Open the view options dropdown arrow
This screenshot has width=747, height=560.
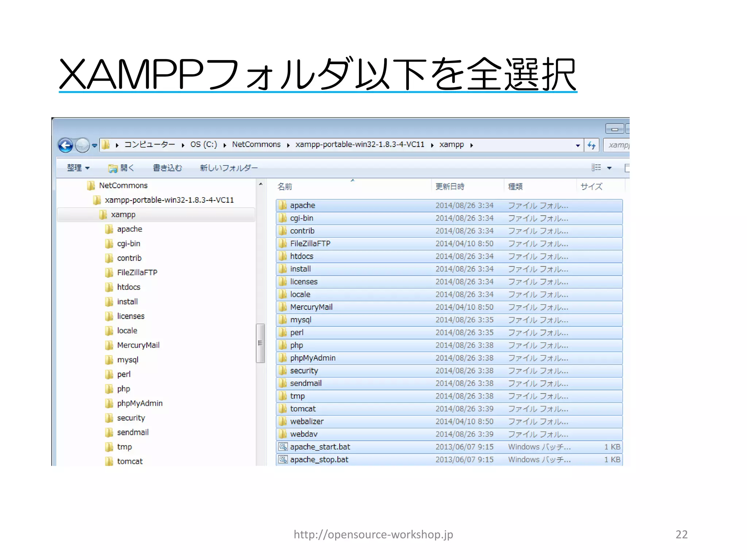pyautogui.click(x=609, y=168)
